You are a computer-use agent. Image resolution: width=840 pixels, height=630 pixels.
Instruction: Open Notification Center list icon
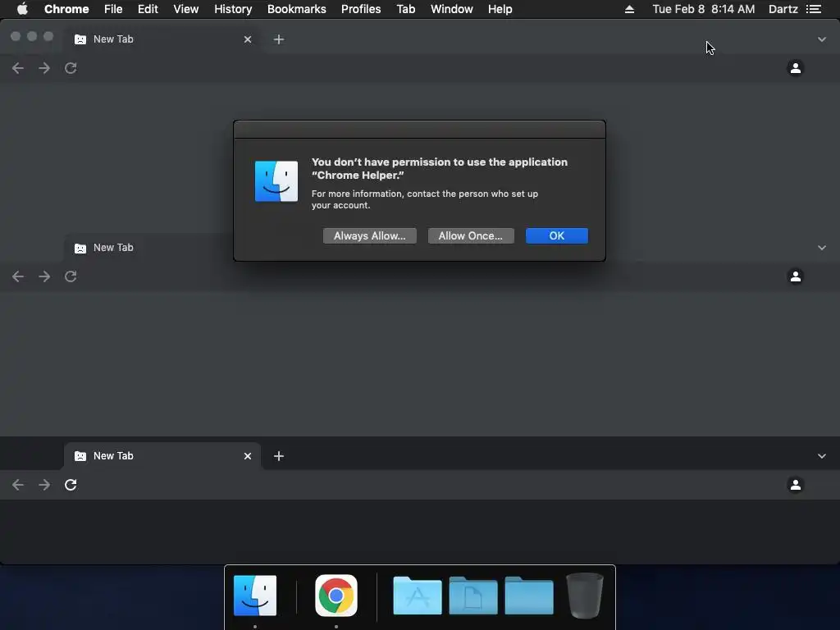[814, 9]
